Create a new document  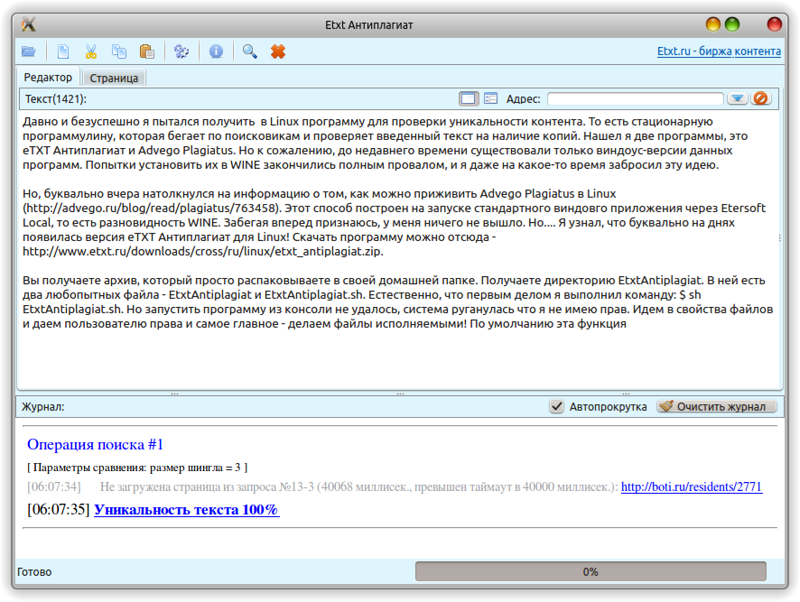pos(63,51)
